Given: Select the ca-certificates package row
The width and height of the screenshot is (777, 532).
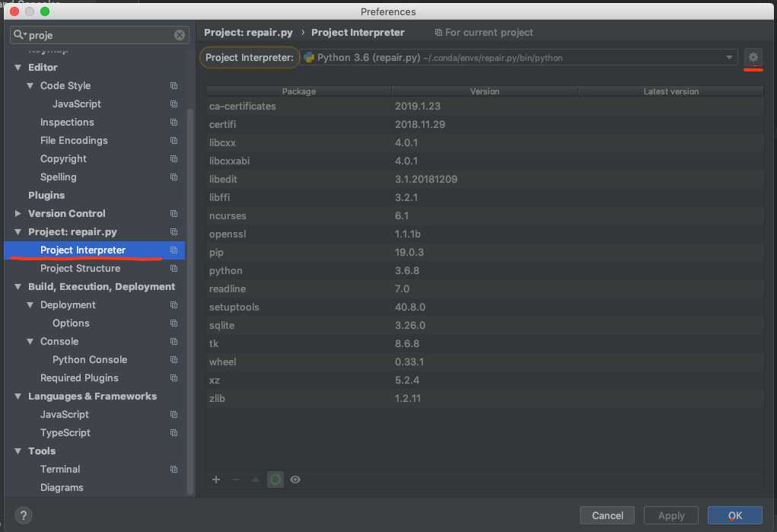Looking at the screenshot, I should pyautogui.click(x=485, y=106).
